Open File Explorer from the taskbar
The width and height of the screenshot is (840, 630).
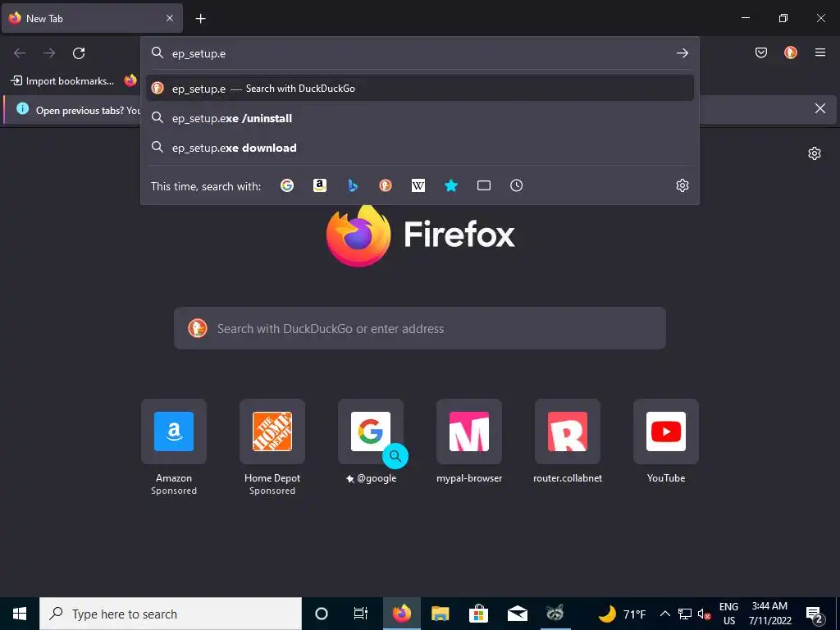pyautogui.click(x=441, y=614)
